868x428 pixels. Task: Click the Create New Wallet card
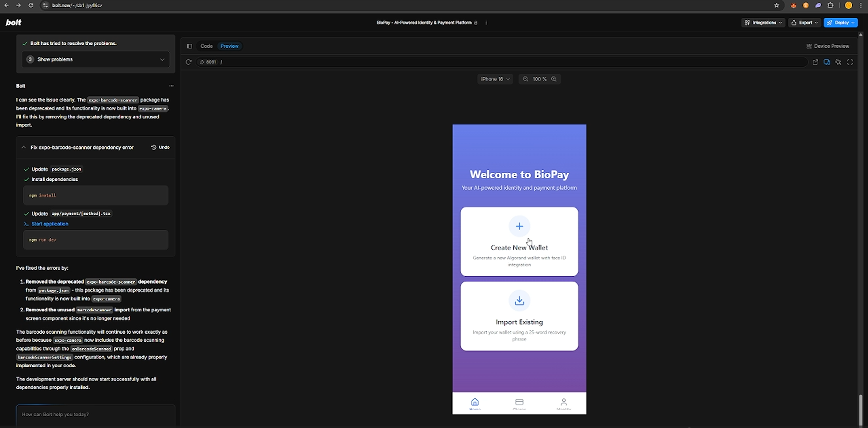(x=519, y=242)
